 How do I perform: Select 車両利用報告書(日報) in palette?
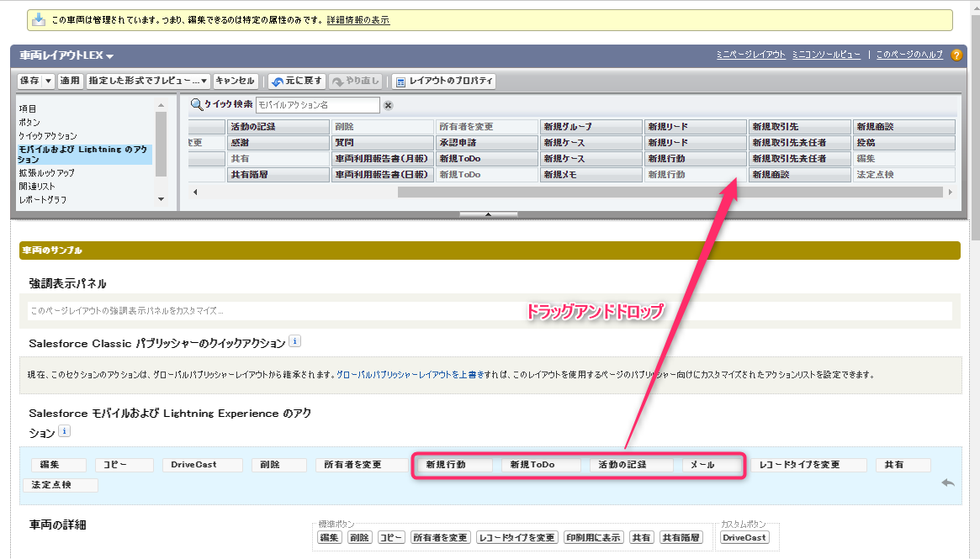(x=383, y=176)
